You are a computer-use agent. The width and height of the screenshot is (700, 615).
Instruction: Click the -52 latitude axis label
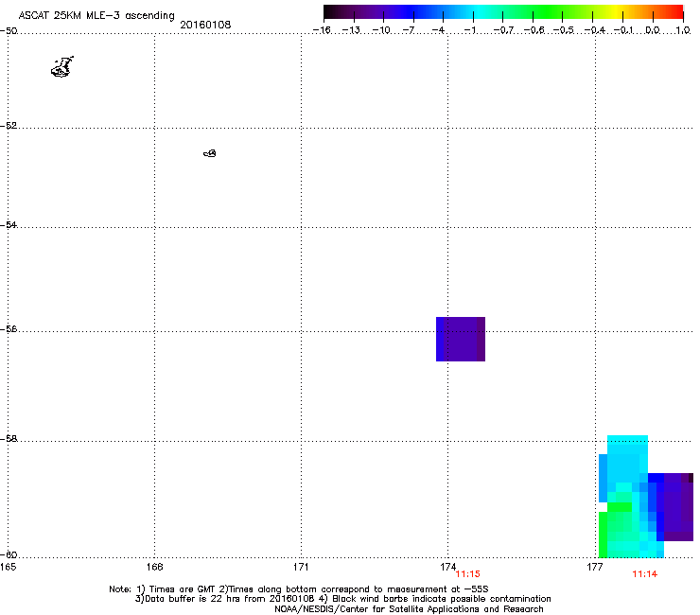[x=9, y=126]
